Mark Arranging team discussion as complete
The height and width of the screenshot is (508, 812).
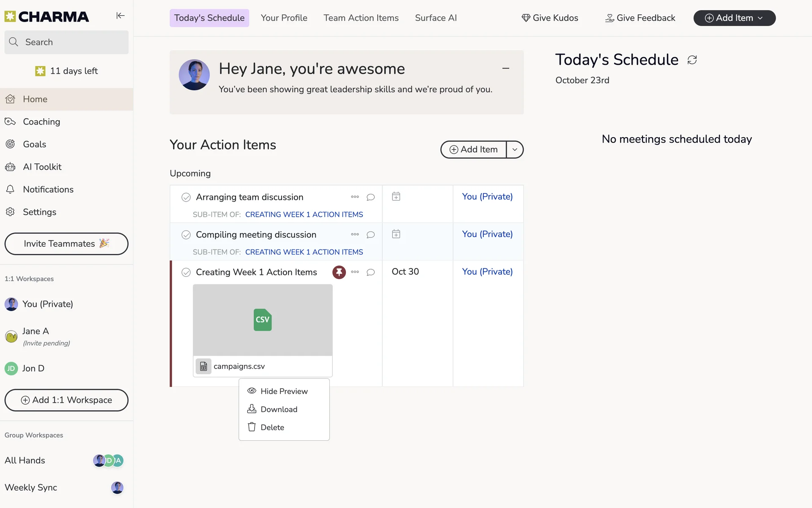click(x=186, y=197)
